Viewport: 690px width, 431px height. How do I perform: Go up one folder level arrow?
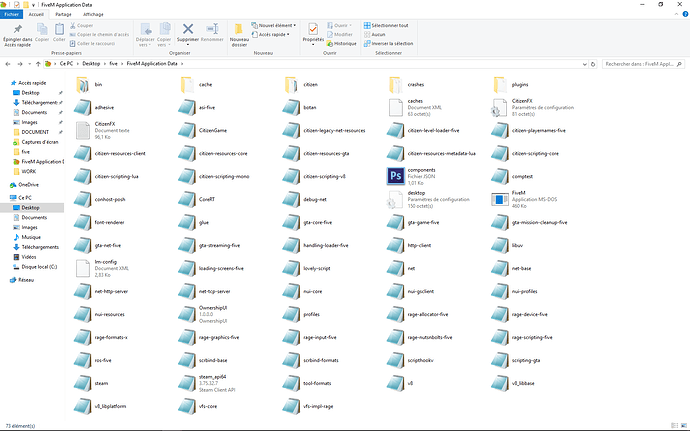(x=38, y=64)
